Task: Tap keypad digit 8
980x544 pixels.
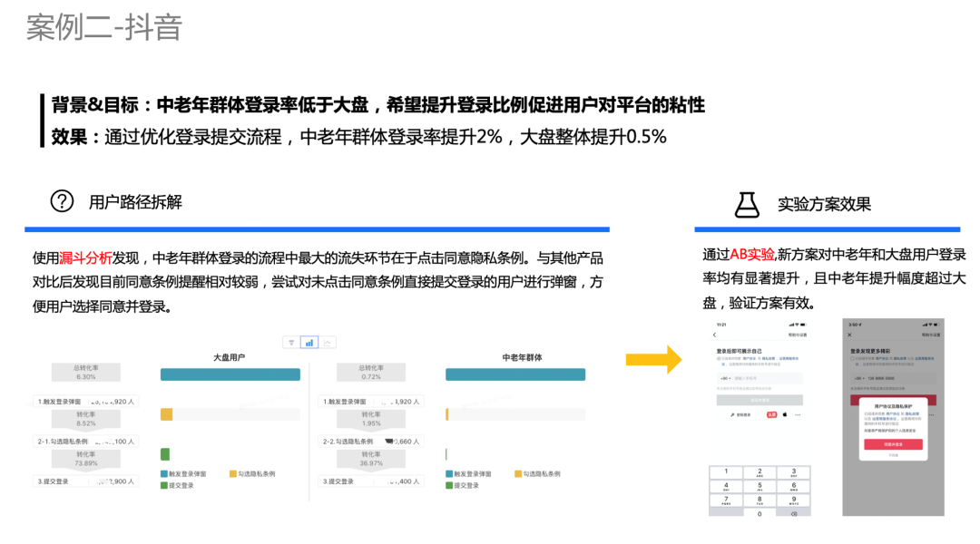Action: (759, 500)
